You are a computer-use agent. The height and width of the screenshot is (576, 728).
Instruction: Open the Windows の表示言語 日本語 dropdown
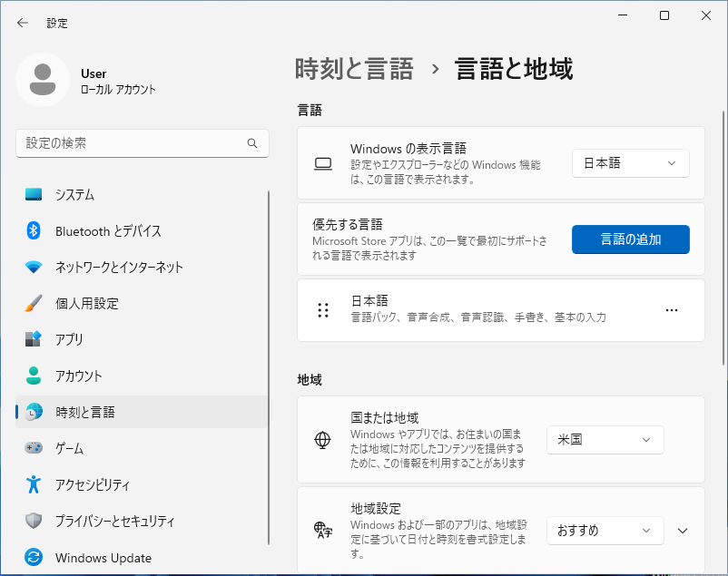(631, 163)
